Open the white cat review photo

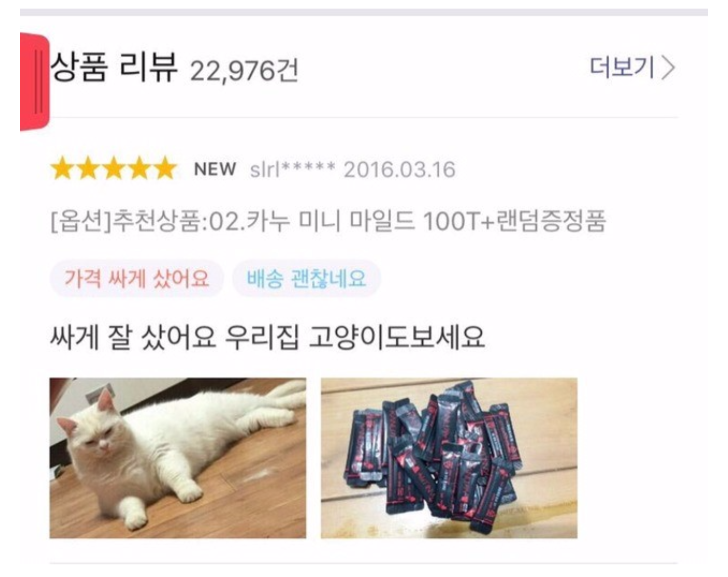point(177,458)
